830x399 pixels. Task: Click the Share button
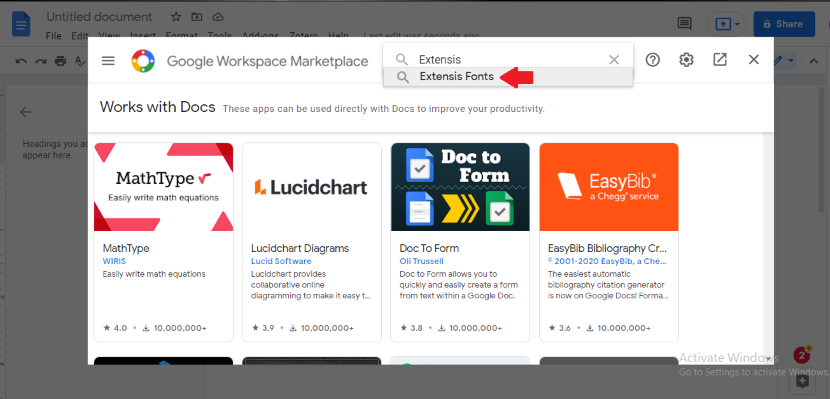[784, 24]
